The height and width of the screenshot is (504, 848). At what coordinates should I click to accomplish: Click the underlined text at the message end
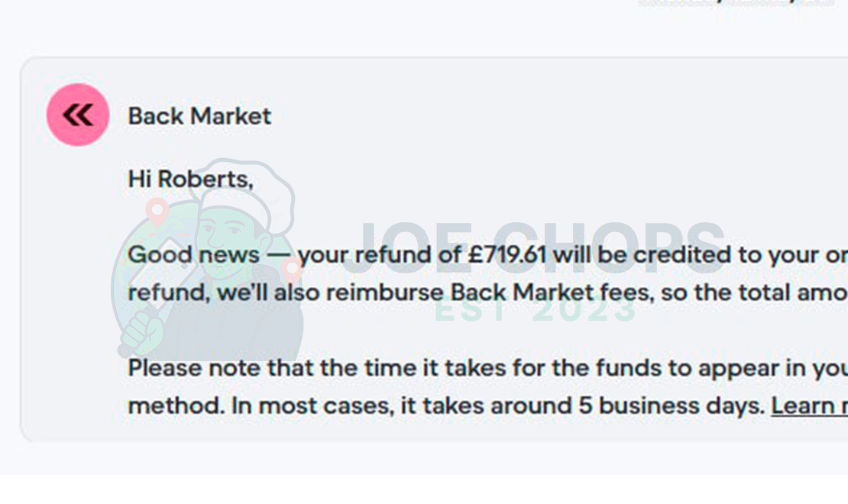808,405
